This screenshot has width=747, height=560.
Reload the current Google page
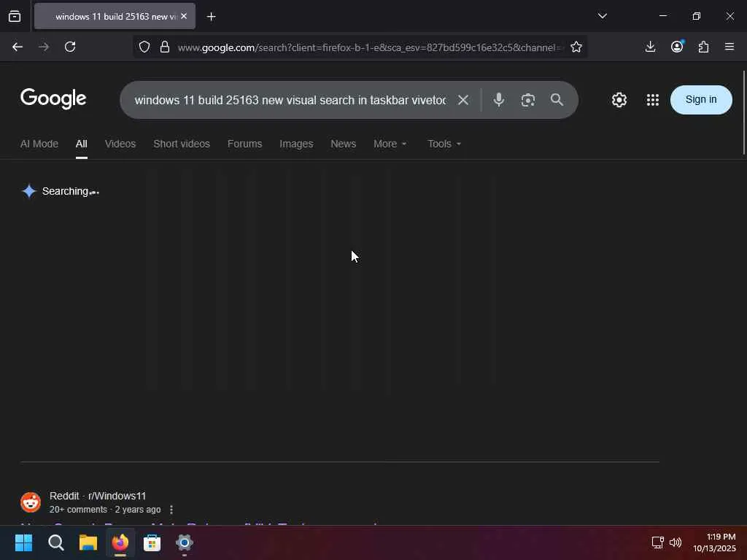click(x=70, y=47)
